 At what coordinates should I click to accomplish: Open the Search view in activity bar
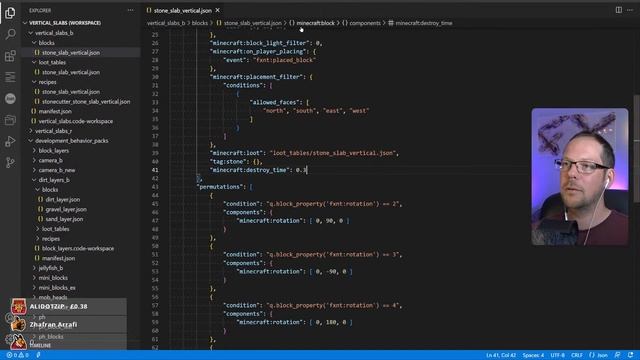pos(10,34)
